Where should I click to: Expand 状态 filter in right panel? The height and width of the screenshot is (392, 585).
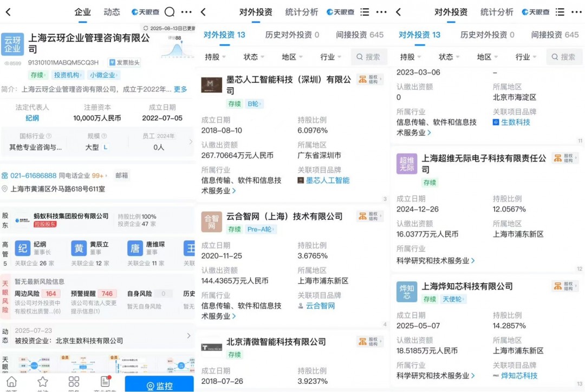(x=449, y=57)
